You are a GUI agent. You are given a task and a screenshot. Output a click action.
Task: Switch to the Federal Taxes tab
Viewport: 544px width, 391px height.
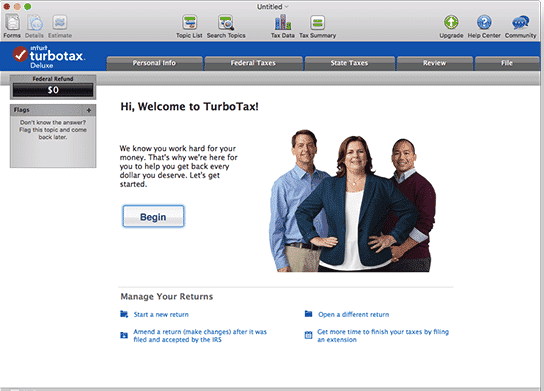point(253,63)
